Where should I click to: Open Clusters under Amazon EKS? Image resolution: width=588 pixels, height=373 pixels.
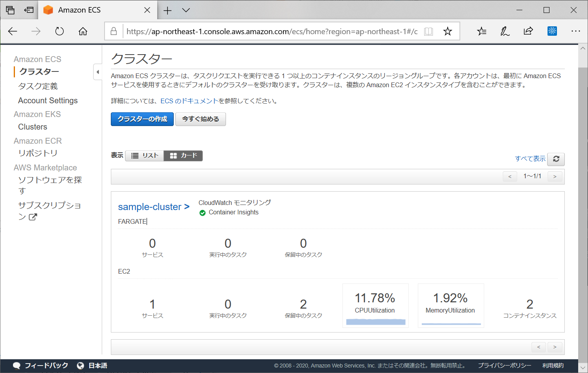pyautogui.click(x=33, y=127)
